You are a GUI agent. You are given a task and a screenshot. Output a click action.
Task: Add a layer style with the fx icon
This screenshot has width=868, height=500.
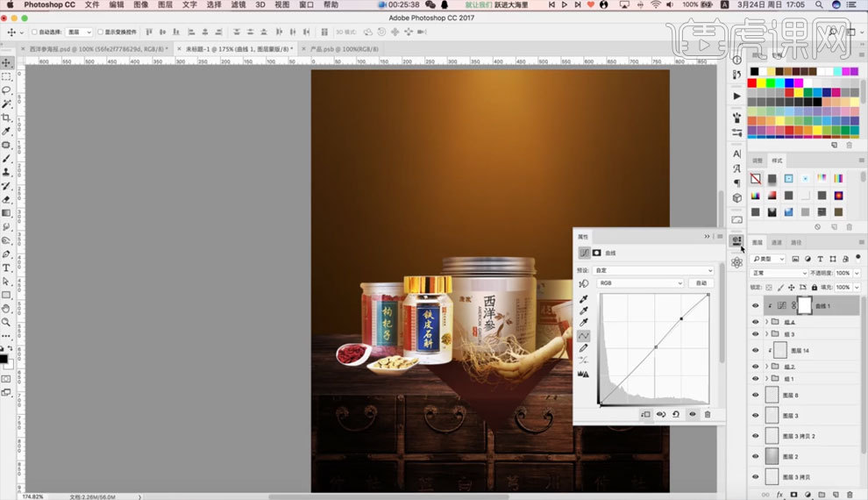(779, 495)
